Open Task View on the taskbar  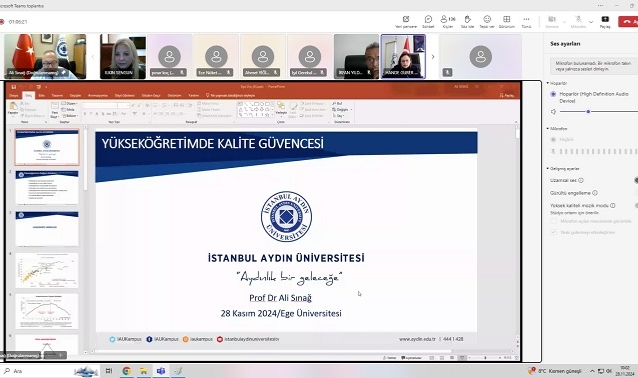(108, 371)
